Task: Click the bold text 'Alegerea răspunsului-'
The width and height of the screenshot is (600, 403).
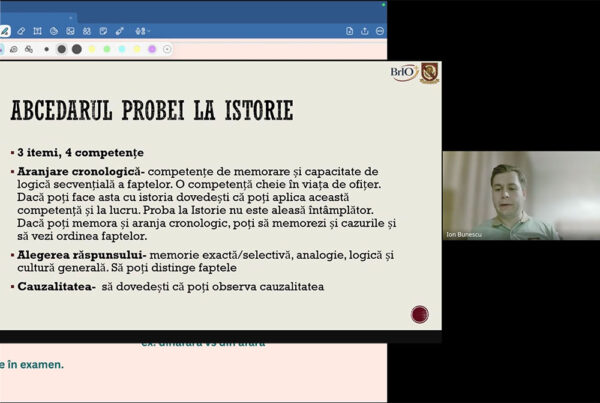Action: [82, 255]
